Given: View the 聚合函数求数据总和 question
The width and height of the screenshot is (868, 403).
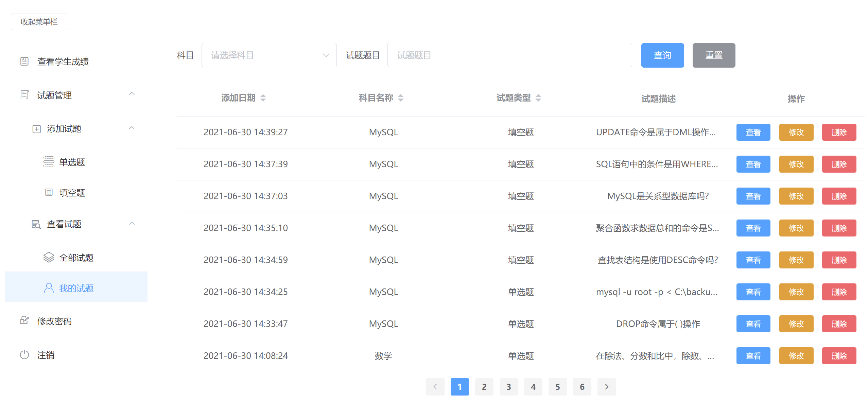Looking at the screenshot, I should click(753, 228).
